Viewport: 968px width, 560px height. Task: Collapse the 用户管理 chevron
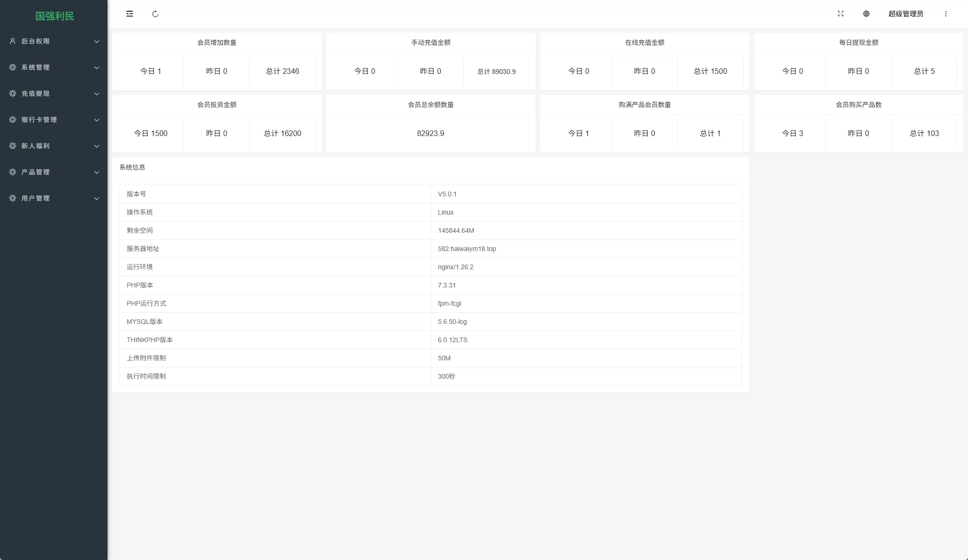click(97, 198)
